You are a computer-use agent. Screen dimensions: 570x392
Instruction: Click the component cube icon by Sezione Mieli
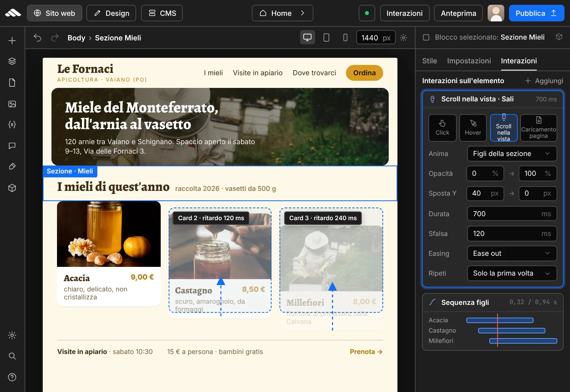pos(559,37)
